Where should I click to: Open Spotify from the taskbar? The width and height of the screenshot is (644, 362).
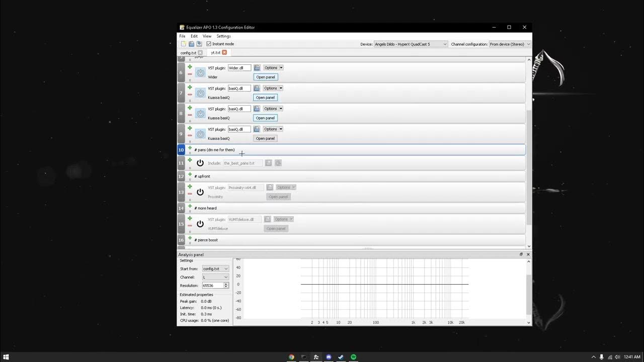coord(354,357)
